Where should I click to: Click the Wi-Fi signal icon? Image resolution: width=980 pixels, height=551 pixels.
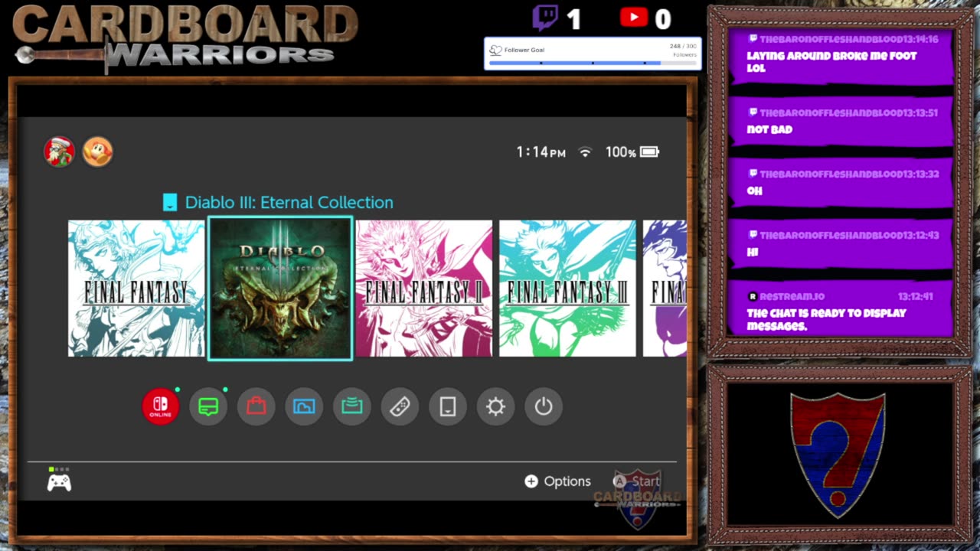(x=585, y=152)
